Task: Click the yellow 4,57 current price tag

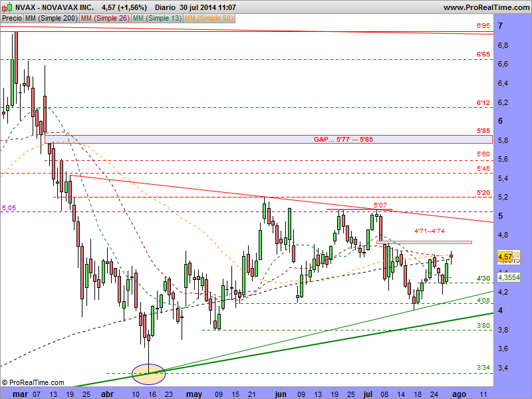Action: coord(505,257)
